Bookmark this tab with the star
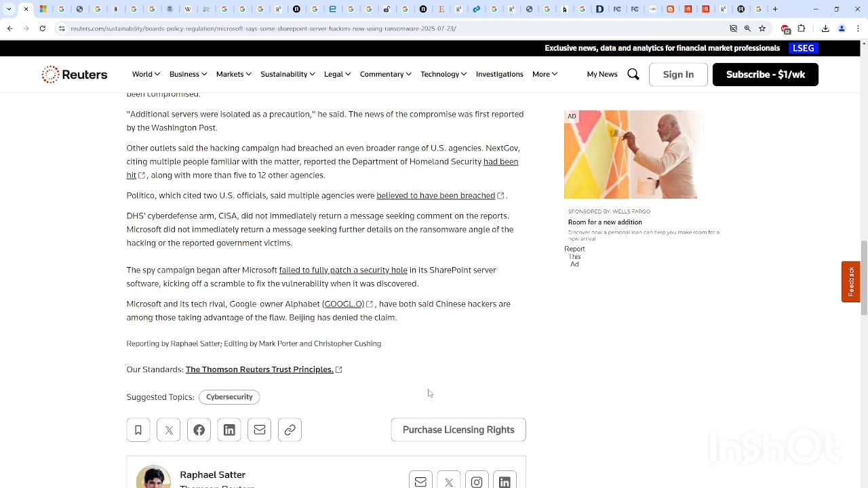Screen dimensions: 868x488 tap(762, 28)
